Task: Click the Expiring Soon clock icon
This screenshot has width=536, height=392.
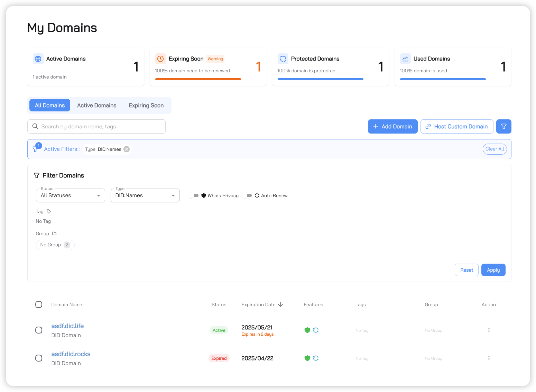Action: coord(160,59)
